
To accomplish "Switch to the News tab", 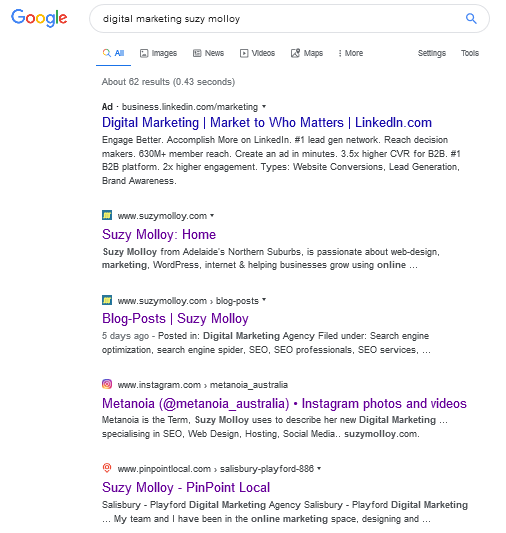I will point(208,53).
